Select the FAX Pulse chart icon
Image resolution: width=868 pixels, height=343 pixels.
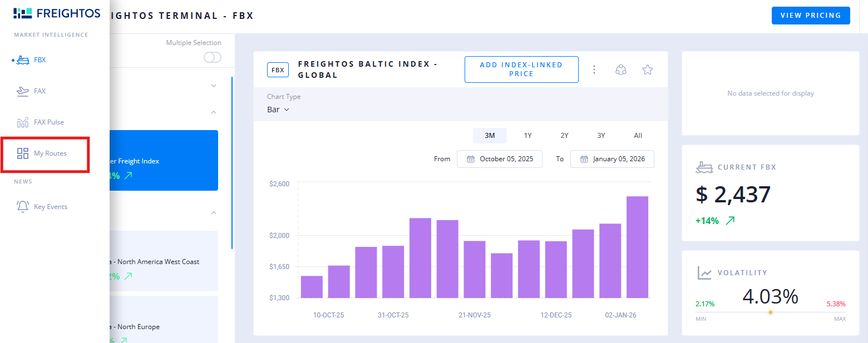click(23, 122)
